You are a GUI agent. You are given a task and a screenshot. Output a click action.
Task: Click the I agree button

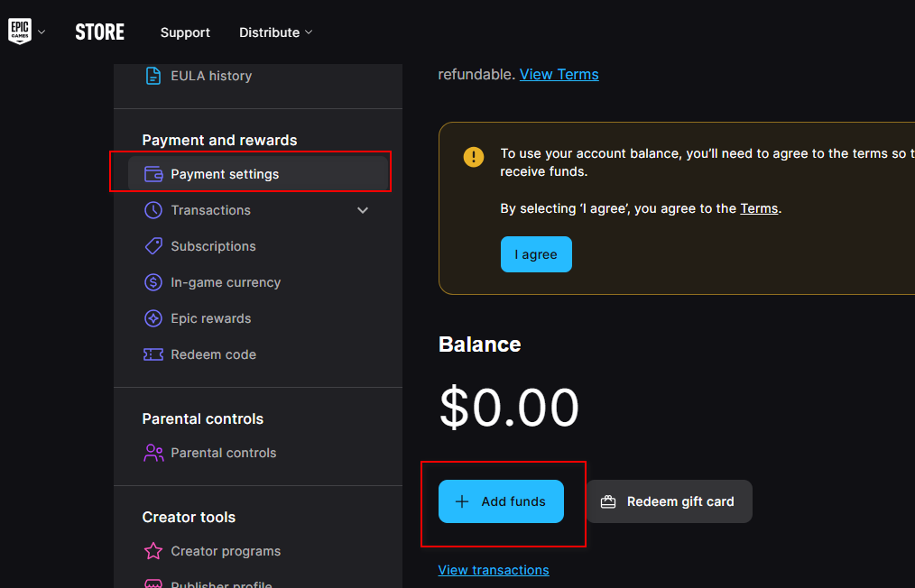coord(536,253)
